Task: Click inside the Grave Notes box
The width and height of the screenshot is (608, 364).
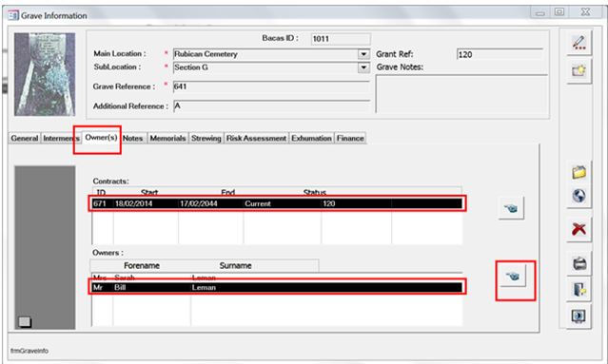Action: (461, 94)
